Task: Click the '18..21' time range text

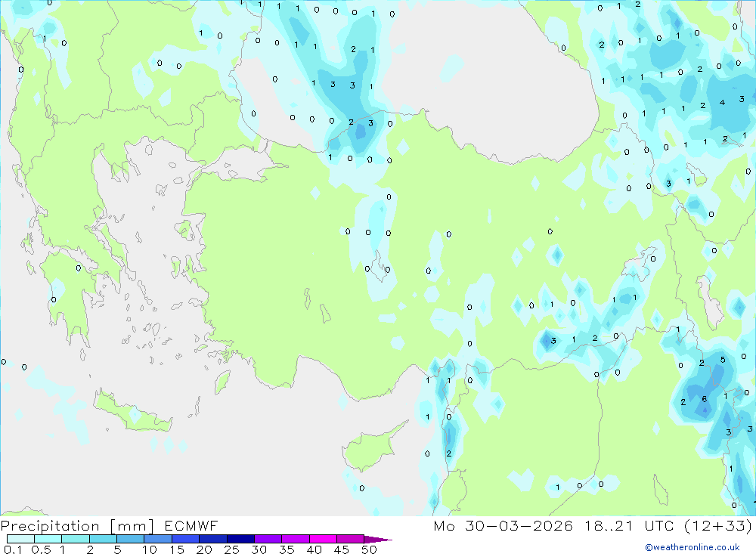Action: (609, 525)
